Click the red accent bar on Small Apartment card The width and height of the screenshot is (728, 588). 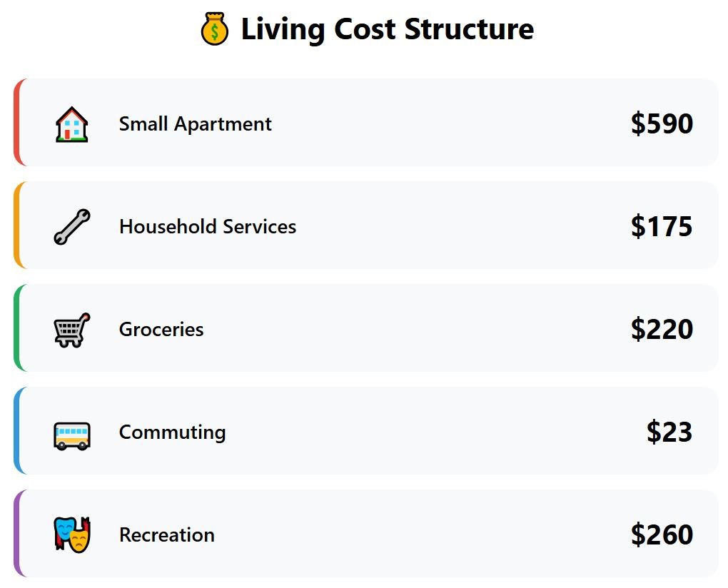[16, 123]
